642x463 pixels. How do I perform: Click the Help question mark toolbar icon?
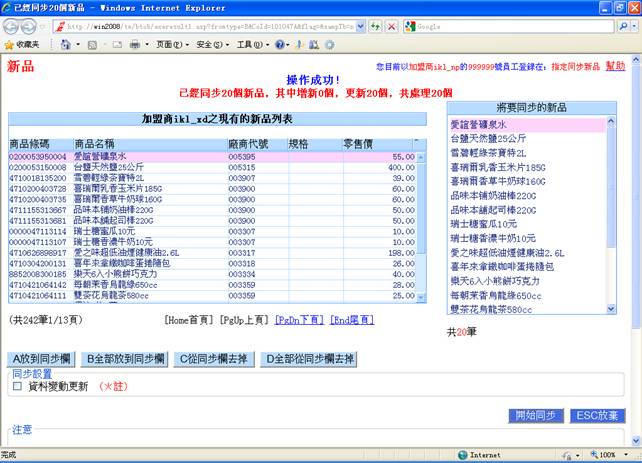pyautogui.click(x=281, y=45)
